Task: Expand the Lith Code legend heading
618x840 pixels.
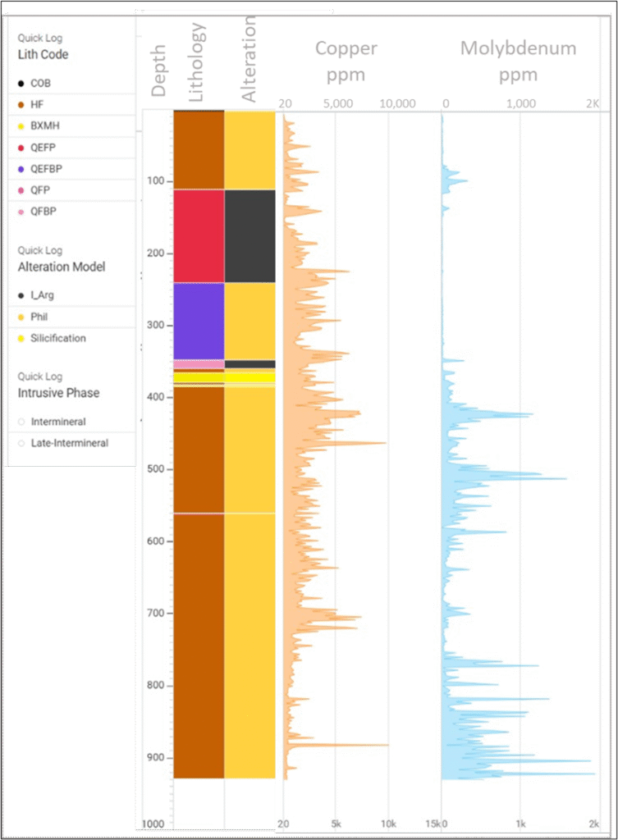Action: [x=43, y=55]
